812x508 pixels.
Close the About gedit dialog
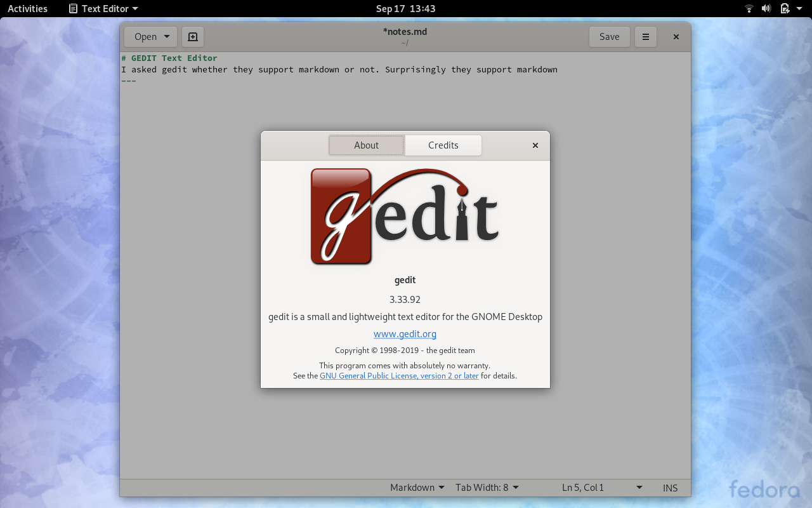click(535, 145)
